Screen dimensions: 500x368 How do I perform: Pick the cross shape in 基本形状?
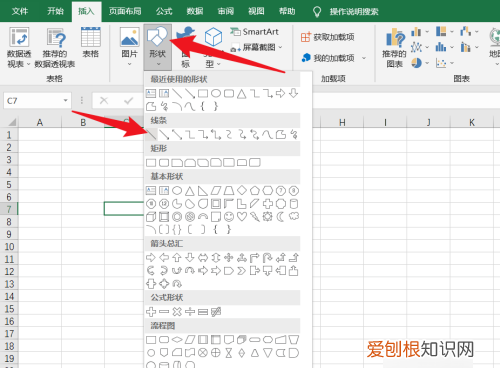pyautogui.click(x=268, y=204)
